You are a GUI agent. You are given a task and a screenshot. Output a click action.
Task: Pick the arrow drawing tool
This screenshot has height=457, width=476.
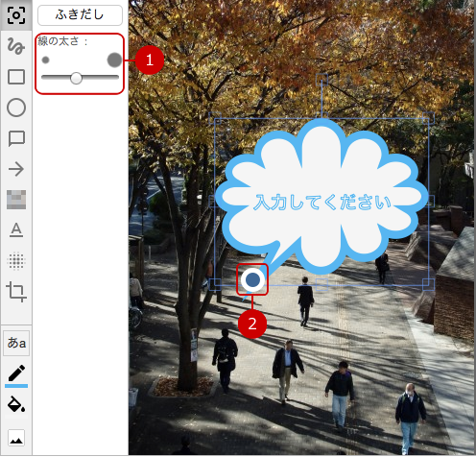coord(16,169)
